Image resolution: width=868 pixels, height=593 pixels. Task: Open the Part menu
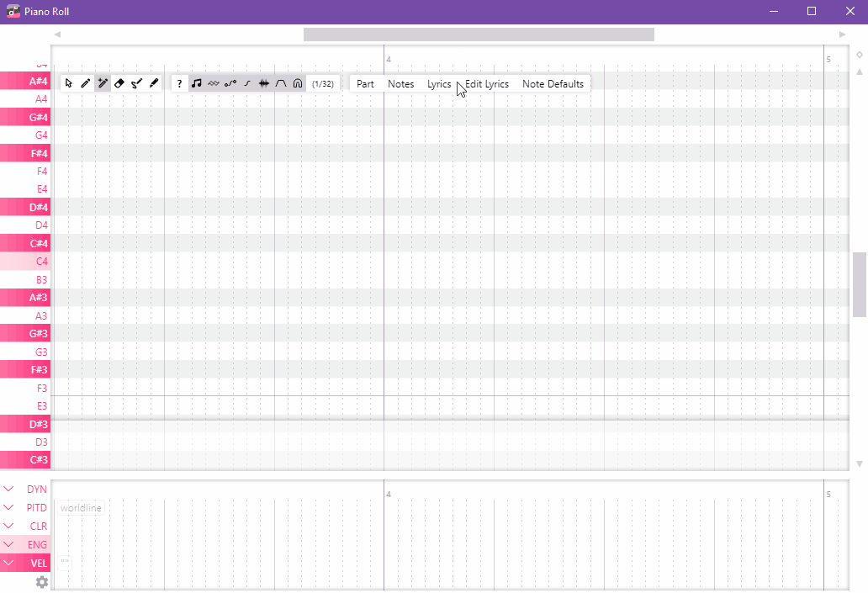coord(365,83)
